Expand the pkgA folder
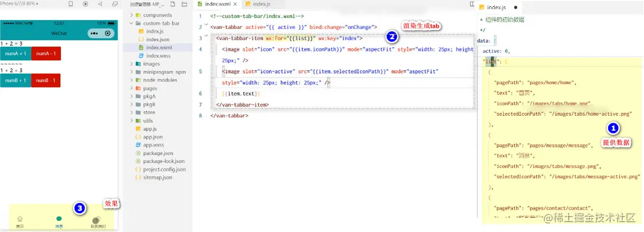644x232 pixels. (132, 96)
